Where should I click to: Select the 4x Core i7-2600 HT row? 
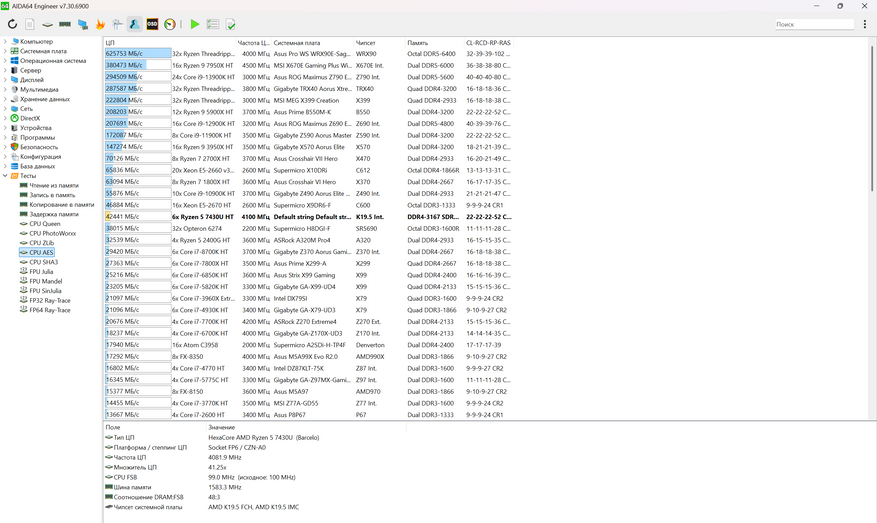click(308, 414)
